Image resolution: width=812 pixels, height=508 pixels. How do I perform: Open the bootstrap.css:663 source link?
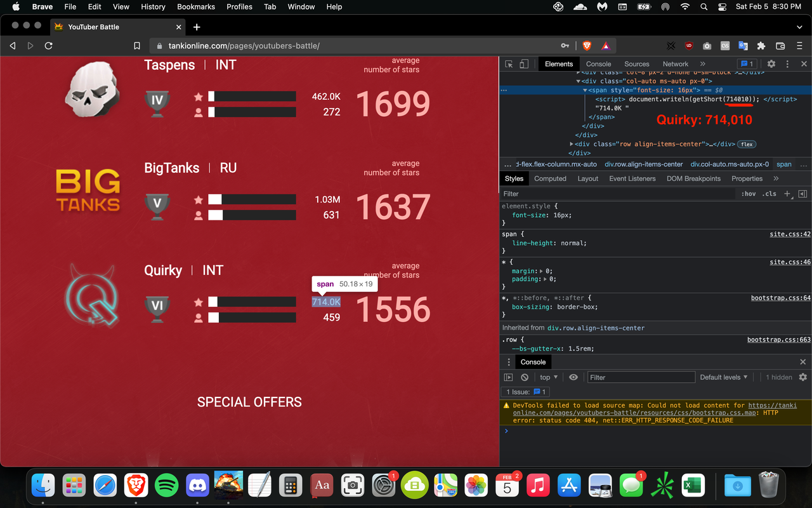(778, 340)
